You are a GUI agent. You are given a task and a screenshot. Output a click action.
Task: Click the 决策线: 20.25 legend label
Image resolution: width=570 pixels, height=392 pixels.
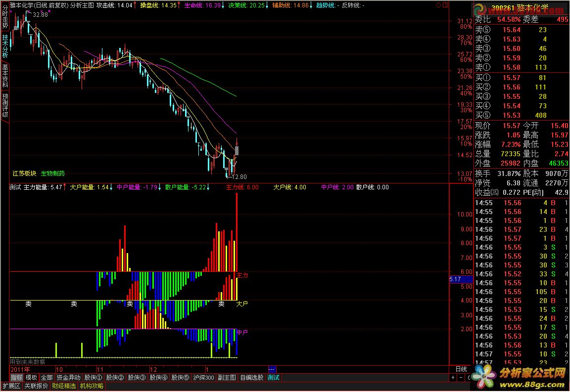click(248, 5)
